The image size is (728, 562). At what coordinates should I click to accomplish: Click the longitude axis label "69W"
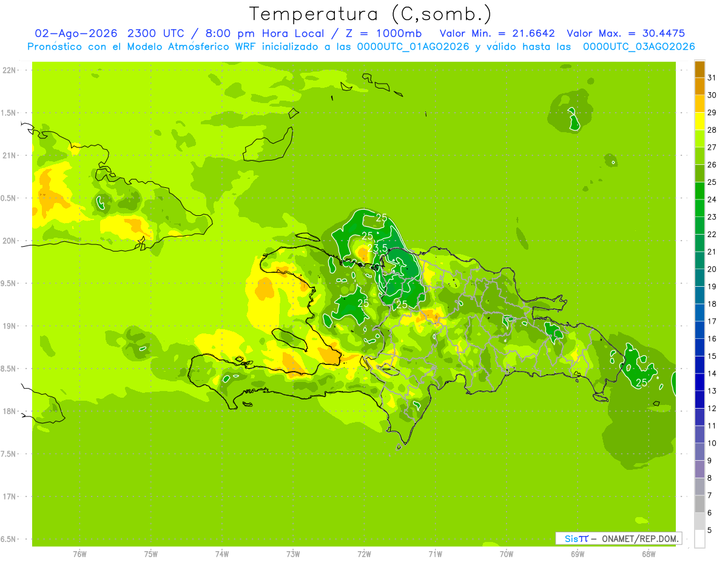coord(578,554)
